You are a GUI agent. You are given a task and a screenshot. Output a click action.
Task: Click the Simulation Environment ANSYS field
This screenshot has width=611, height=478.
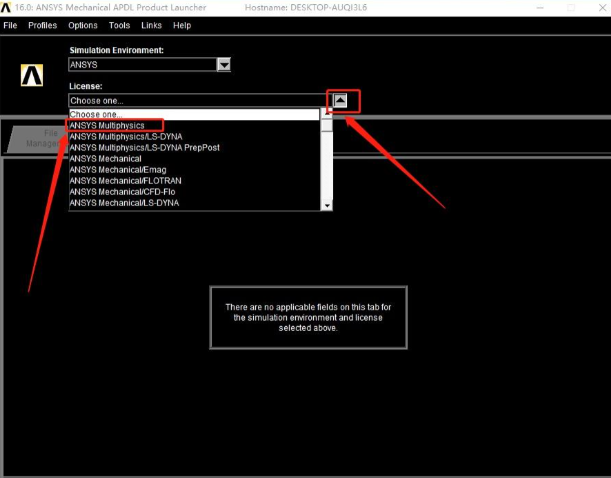[x=143, y=65]
